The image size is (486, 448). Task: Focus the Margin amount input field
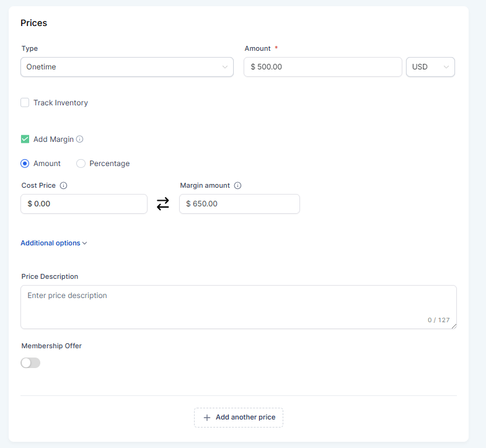[239, 204]
